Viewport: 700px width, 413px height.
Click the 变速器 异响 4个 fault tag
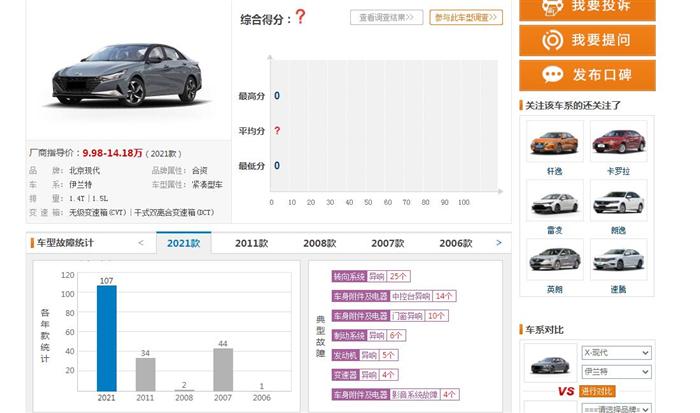pos(365,375)
